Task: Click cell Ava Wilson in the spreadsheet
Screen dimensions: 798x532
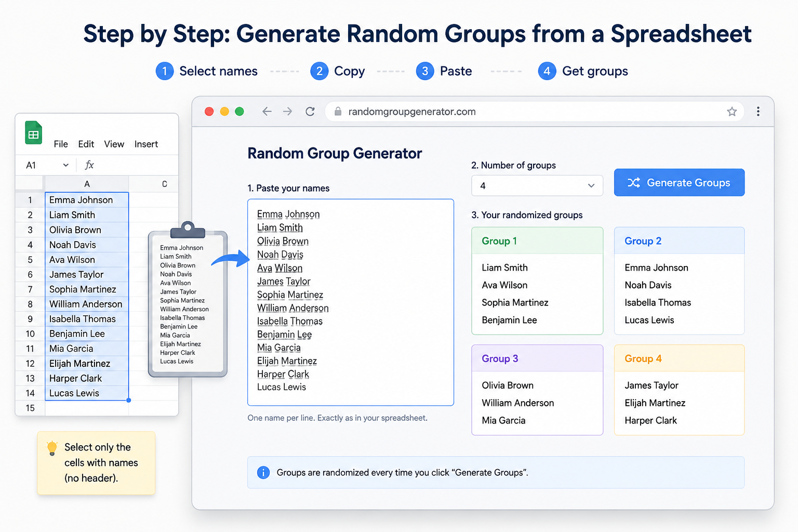Action: 87,260
